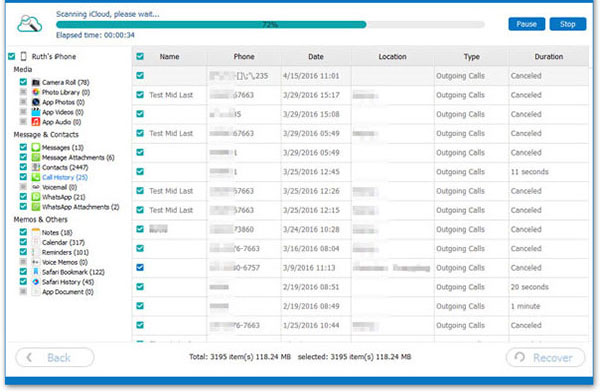The width and height of the screenshot is (600, 392).
Task: Open the Contacts icon
Action: pyautogui.click(x=36, y=167)
